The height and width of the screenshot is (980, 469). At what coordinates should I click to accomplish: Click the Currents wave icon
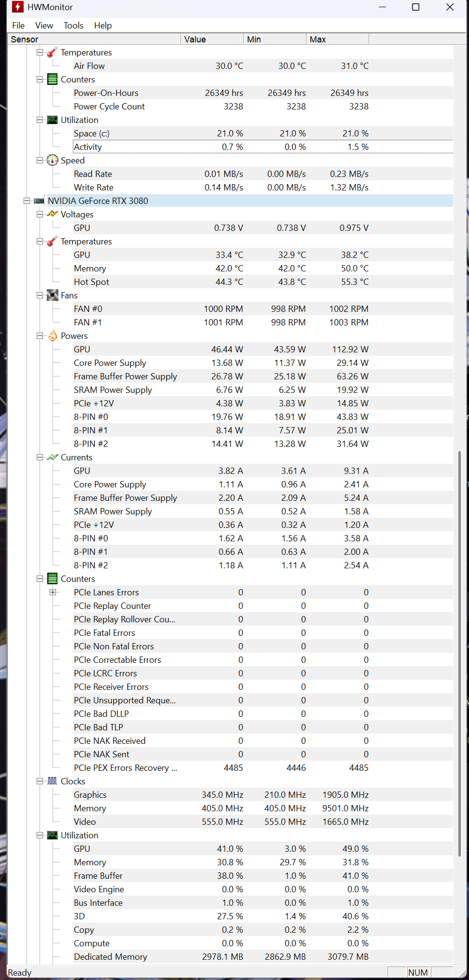52,457
